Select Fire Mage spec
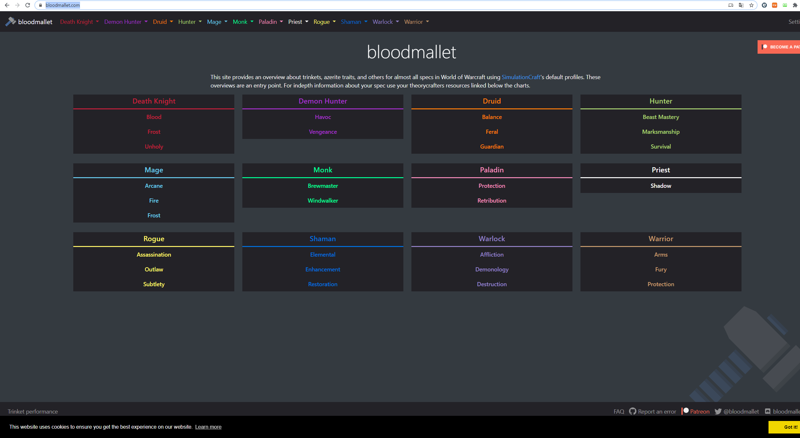 point(154,201)
